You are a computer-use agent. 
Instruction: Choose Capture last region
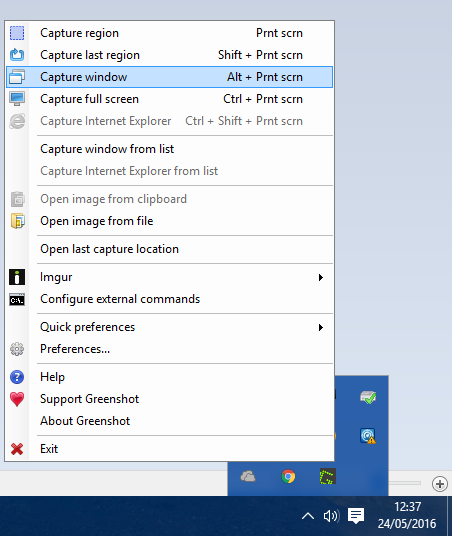coord(169,55)
